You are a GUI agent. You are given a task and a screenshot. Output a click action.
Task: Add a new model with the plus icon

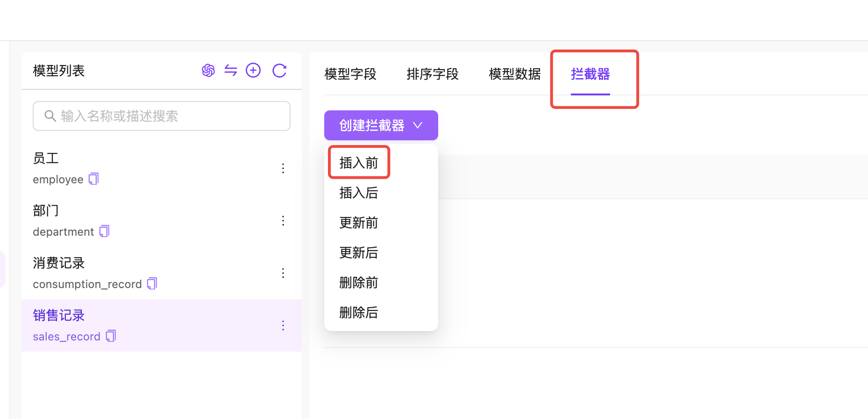(x=253, y=71)
